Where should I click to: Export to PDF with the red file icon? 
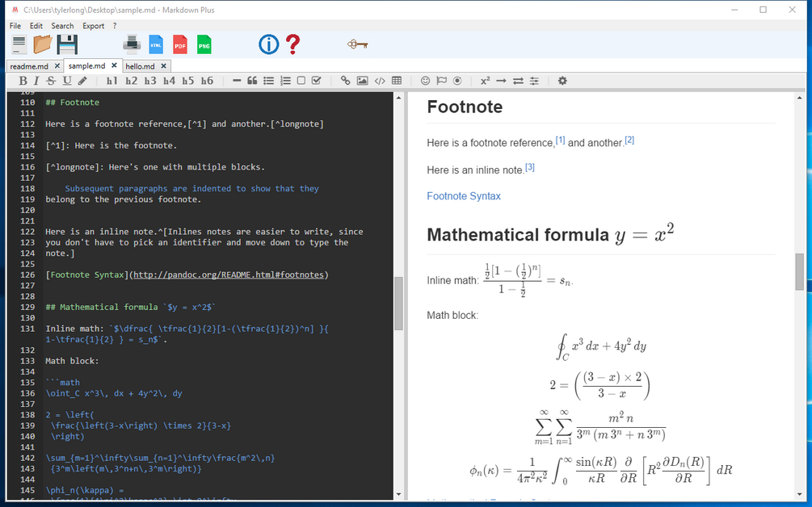coord(180,44)
